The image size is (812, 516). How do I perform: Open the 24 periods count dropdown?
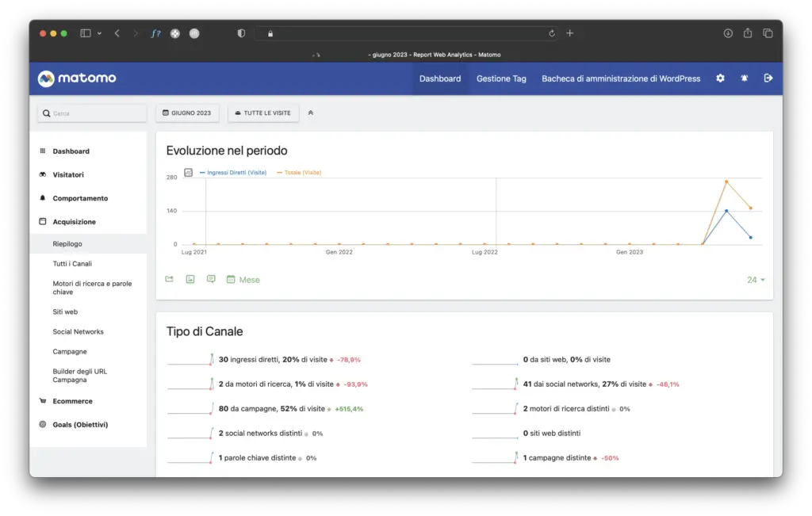click(756, 280)
